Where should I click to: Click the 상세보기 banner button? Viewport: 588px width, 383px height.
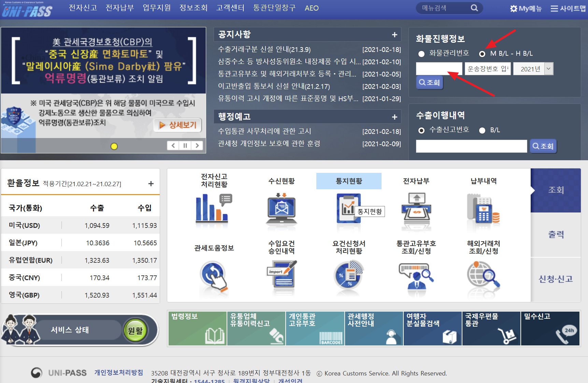pyautogui.click(x=178, y=125)
